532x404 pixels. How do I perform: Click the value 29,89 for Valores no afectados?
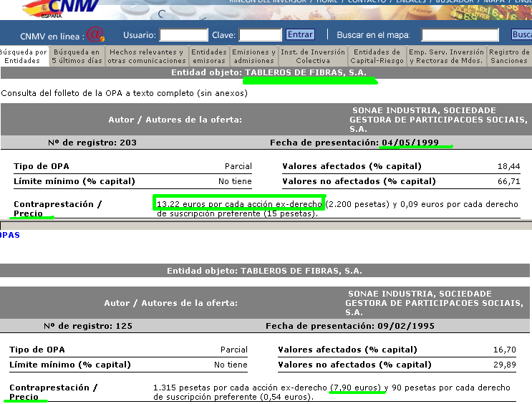[505, 365]
